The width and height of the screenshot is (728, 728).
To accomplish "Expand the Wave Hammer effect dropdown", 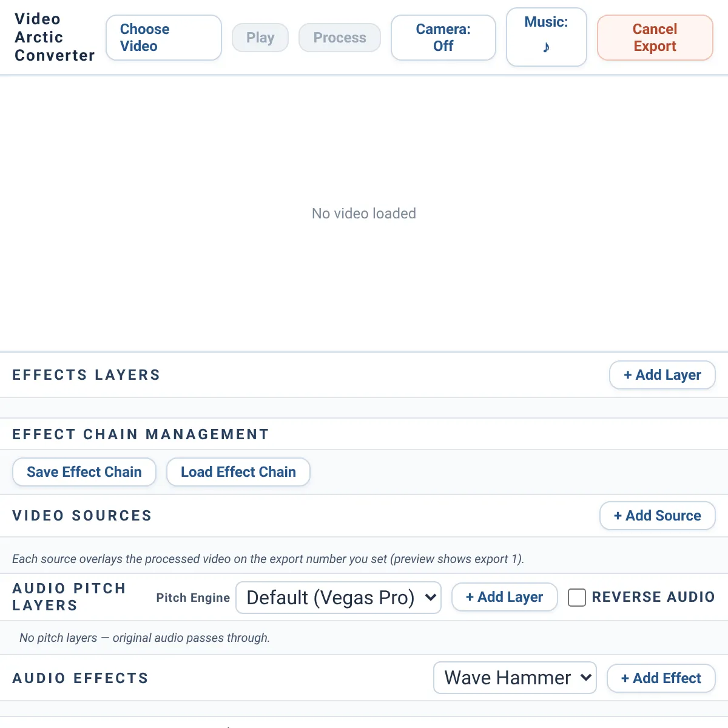I will 515,678.
